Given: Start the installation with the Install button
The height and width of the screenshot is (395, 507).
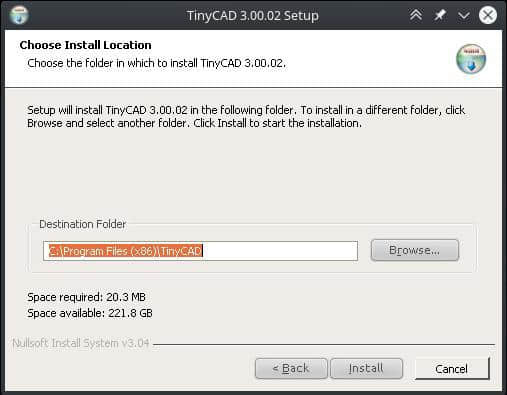Looking at the screenshot, I should pyautogui.click(x=366, y=368).
